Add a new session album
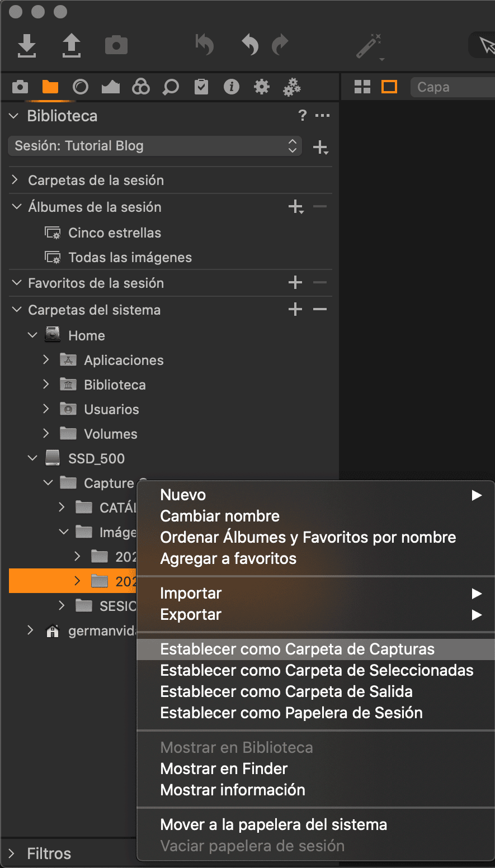The width and height of the screenshot is (495, 868). [x=295, y=207]
